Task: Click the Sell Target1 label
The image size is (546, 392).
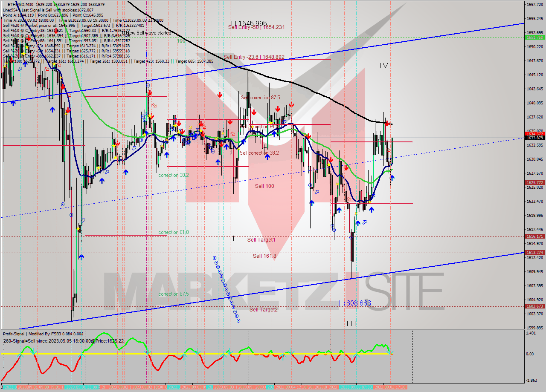Action: [261, 240]
